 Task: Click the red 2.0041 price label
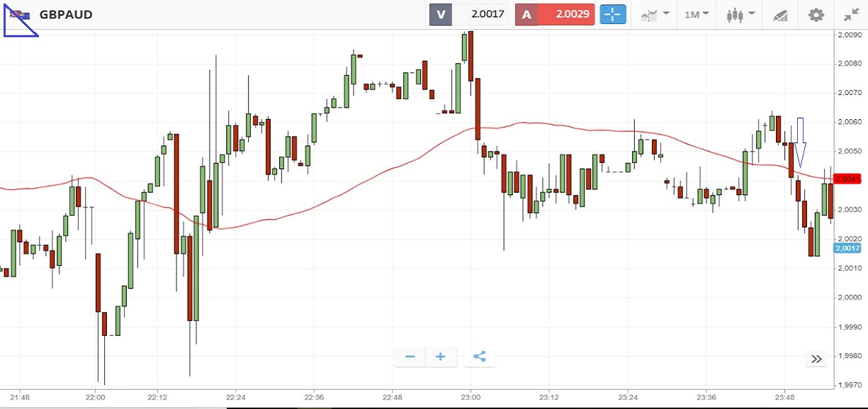click(847, 179)
